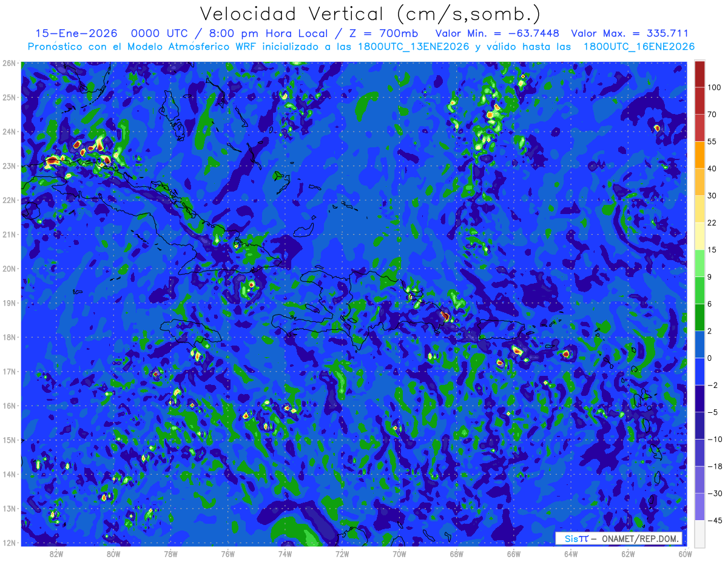Click the longitude label '64W'

(x=571, y=554)
